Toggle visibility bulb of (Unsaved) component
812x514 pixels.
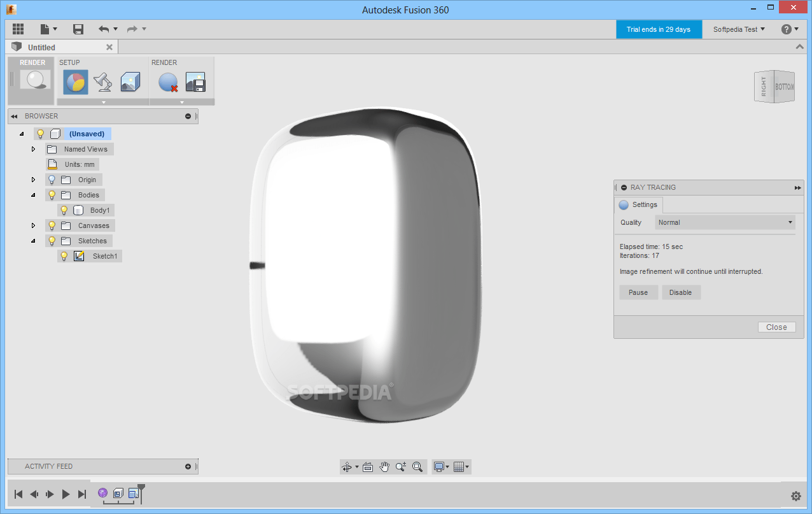[x=40, y=134]
